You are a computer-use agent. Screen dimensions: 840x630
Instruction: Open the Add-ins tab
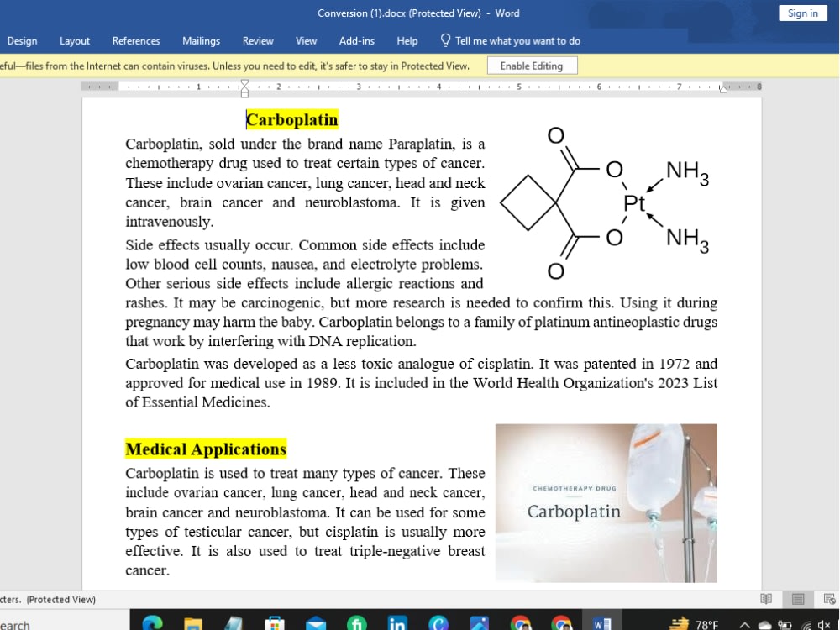tap(357, 40)
